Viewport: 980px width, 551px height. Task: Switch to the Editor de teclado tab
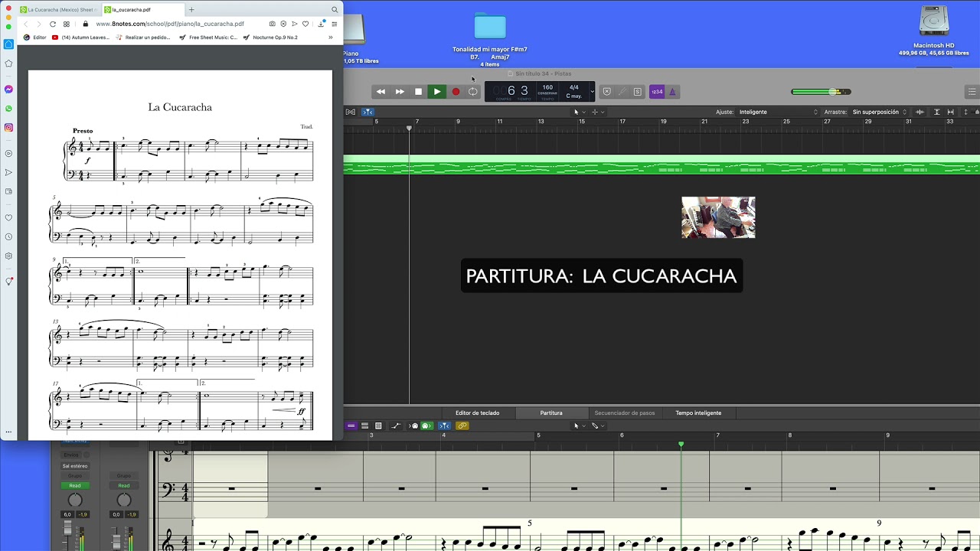[477, 413]
